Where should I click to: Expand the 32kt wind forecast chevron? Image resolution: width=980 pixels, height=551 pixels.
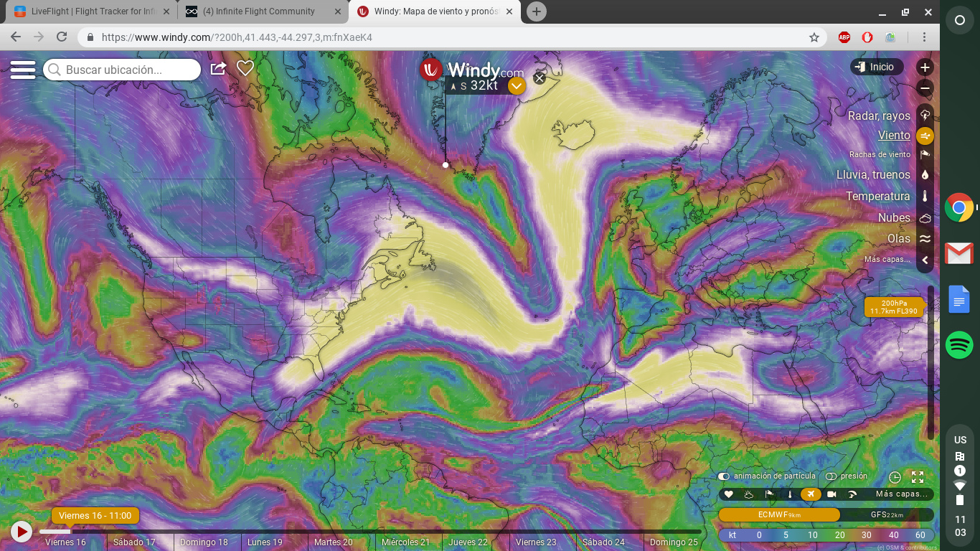point(517,86)
